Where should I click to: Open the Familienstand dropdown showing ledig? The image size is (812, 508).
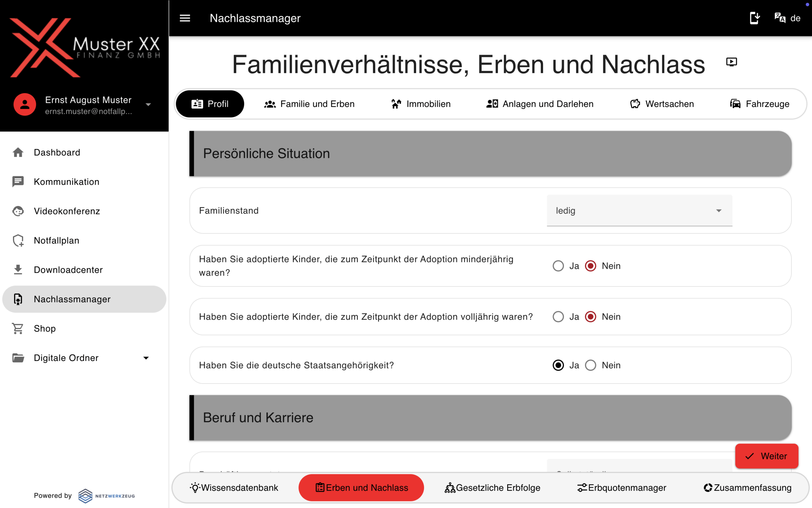point(639,211)
